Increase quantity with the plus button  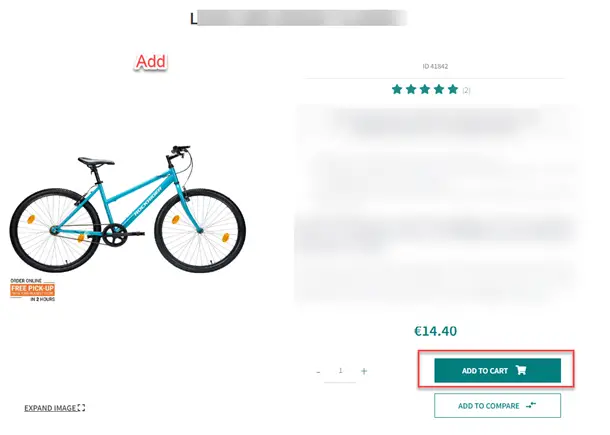364,371
